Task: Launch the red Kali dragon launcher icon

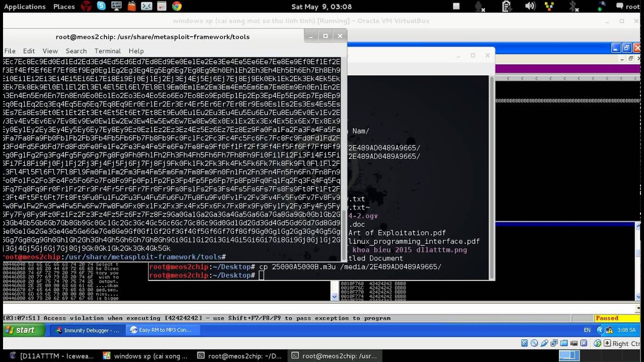Action: [x=87, y=7]
